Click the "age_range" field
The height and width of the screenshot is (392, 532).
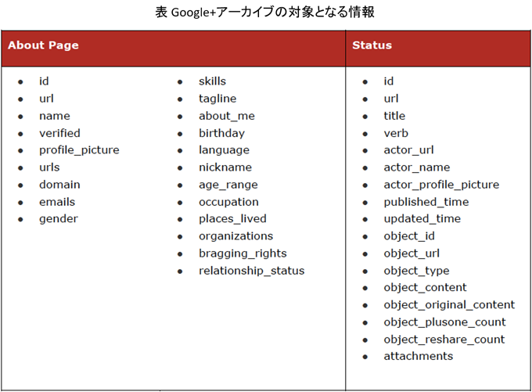(x=228, y=185)
